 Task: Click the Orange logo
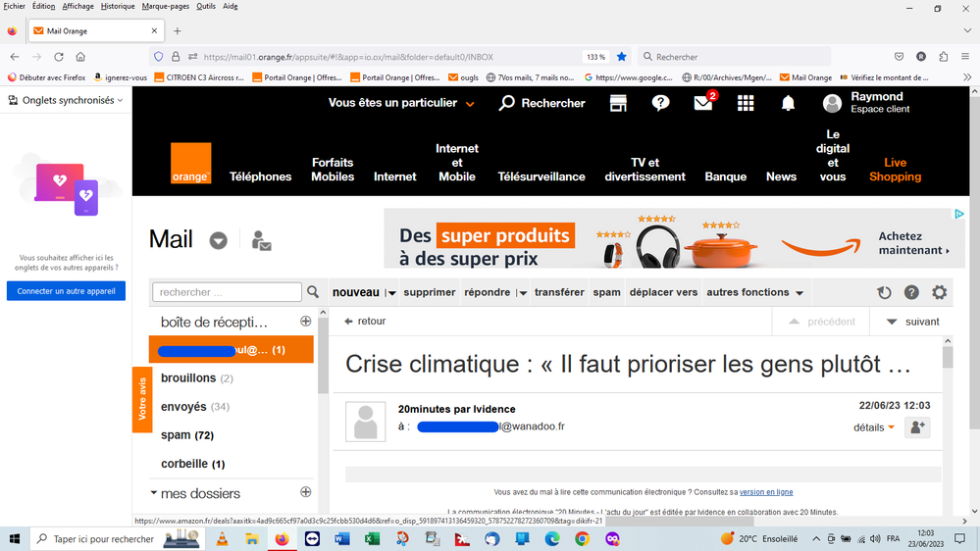(x=190, y=163)
